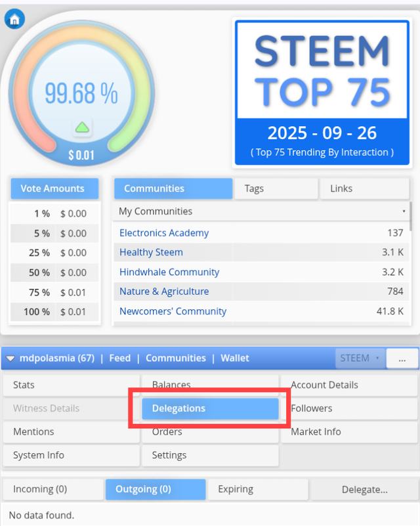The height and width of the screenshot is (526, 420).
Task: Show Expiring delegations
Action: point(258,489)
